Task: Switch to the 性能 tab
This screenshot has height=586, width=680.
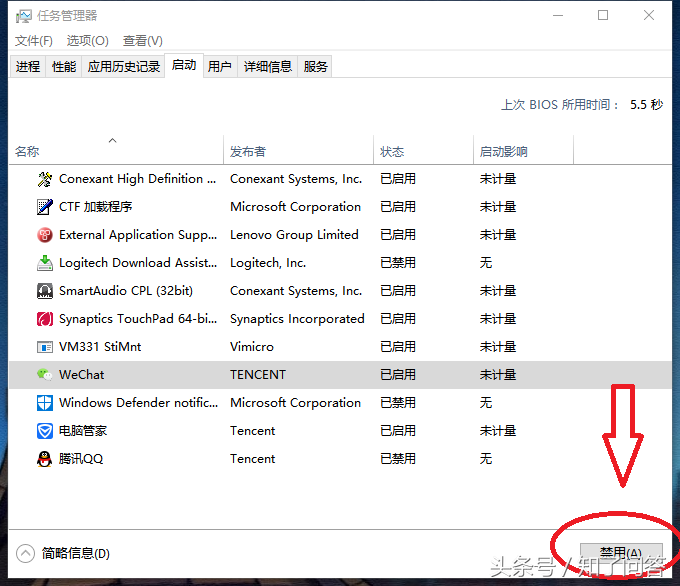Action: pyautogui.click(x=64, y=66)
